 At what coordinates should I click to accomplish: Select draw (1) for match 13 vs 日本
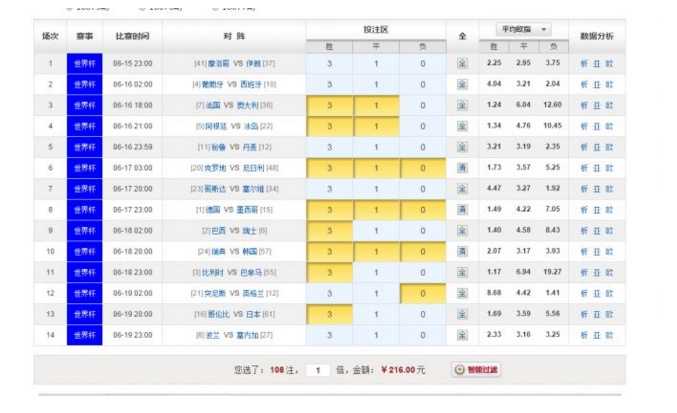(376, 314)
